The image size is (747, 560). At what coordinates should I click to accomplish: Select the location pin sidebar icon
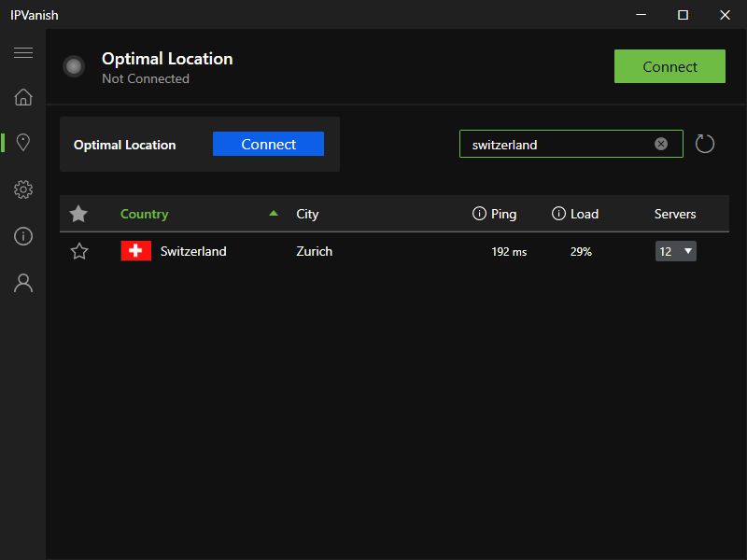22,143
